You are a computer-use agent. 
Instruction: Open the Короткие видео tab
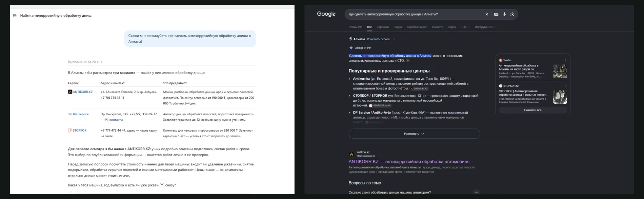click(417, 27)
